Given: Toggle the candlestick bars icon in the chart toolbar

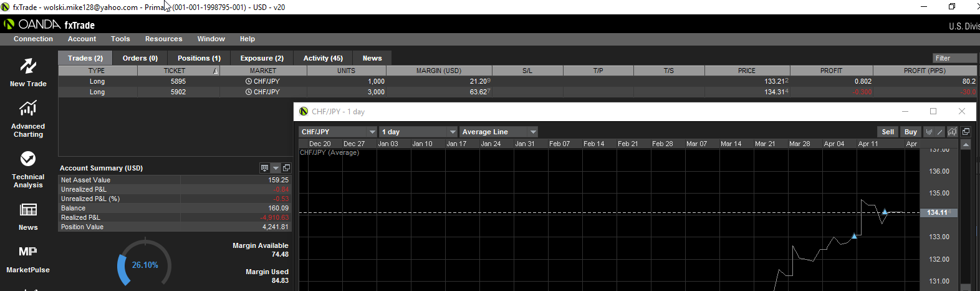Looking at the screenshot, I should 929,132.
